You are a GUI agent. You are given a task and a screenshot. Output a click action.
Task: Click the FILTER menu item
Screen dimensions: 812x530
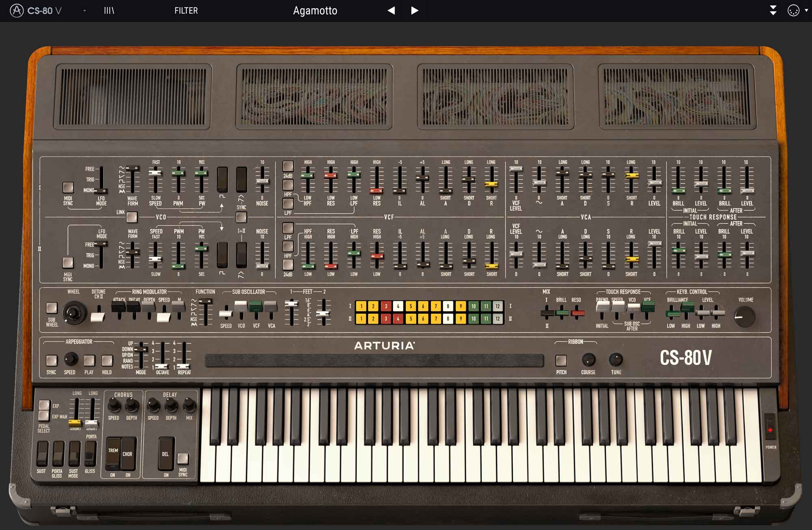click(186, 11)
